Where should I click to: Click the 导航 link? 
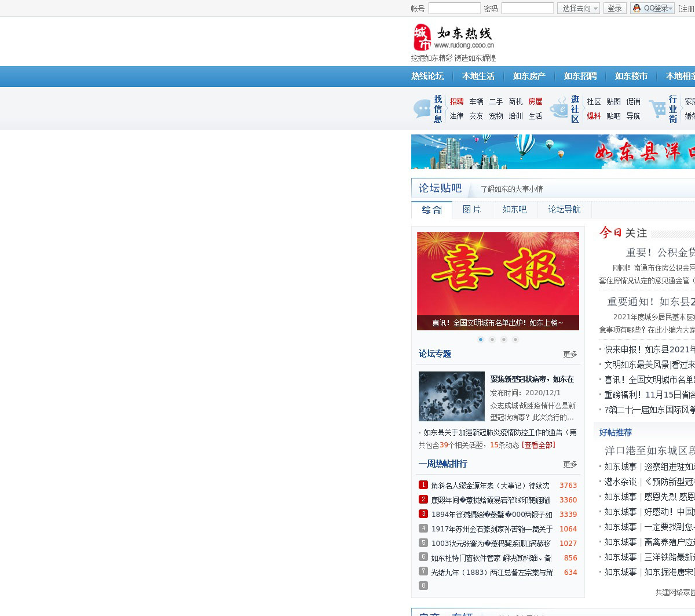click(x=634, y=116)
